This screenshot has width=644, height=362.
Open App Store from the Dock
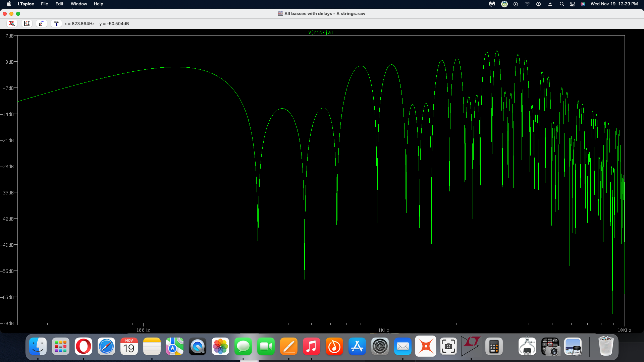point(357,346)
